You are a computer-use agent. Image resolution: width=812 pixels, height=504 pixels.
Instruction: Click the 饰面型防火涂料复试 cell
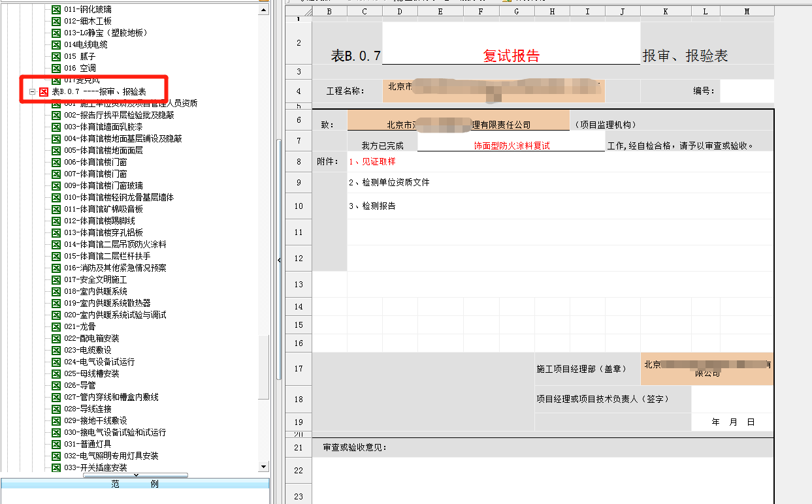[x=511, y=146]
